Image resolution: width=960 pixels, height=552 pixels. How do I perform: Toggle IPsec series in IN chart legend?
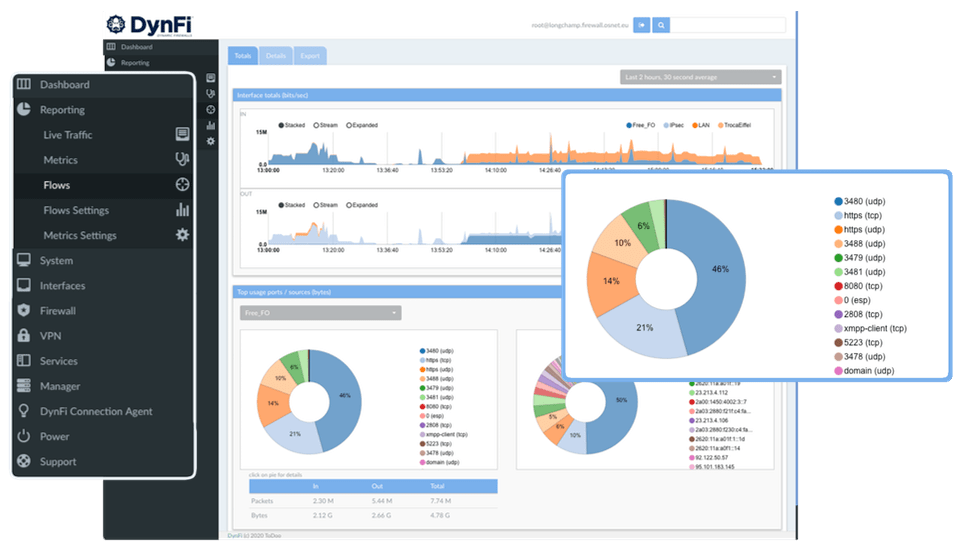pyautogui.click(x=673, y=125)
